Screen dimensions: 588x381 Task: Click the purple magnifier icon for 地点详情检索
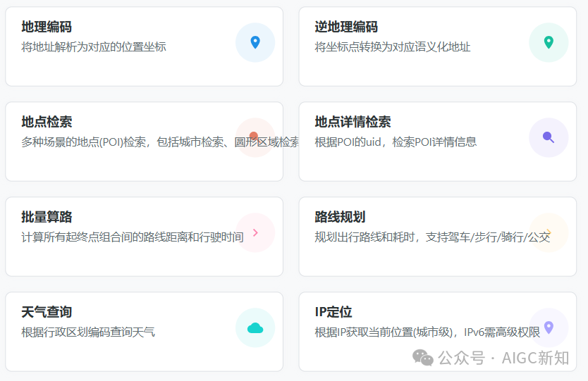549,137
